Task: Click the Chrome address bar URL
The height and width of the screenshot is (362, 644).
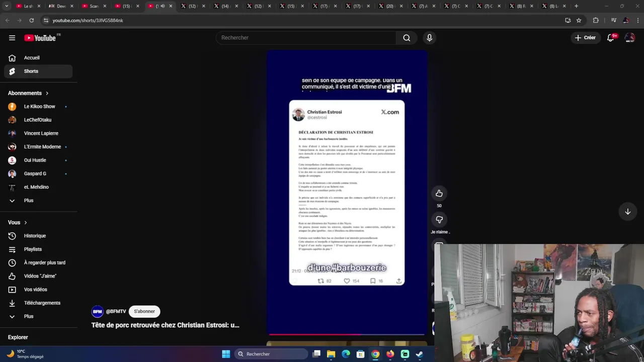Action: (88, 20)
